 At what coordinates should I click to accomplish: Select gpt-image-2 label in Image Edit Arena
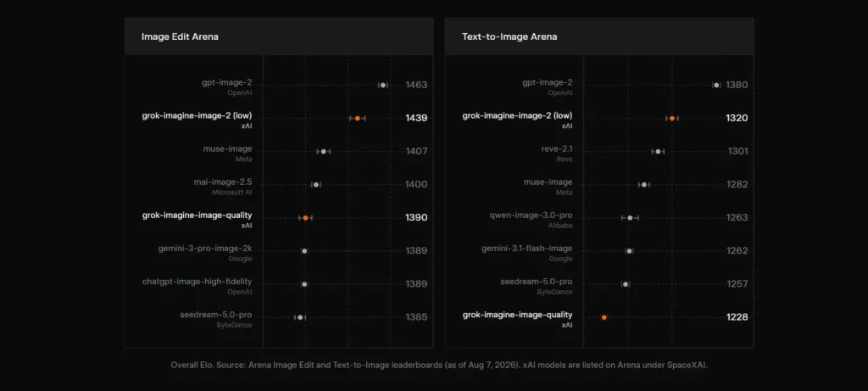226,82
